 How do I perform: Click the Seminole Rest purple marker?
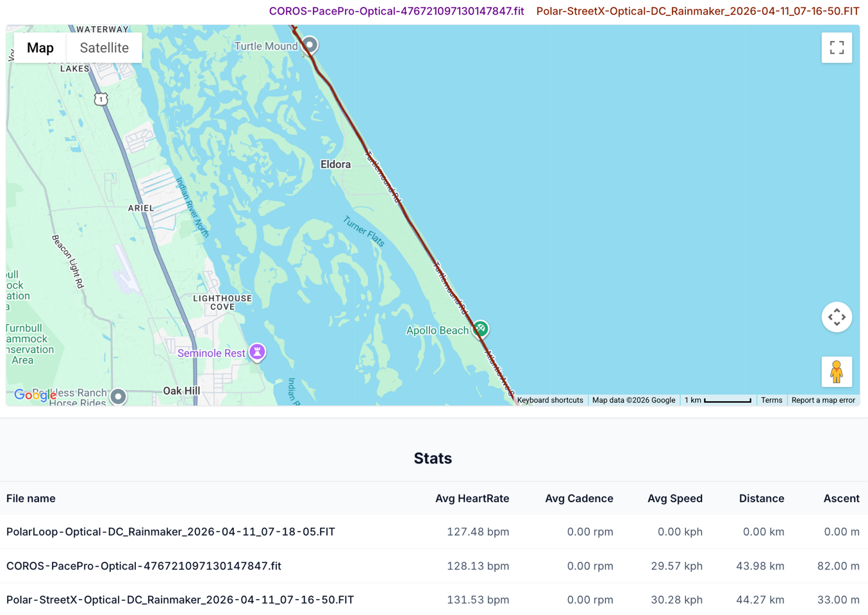(x=257, y=352)
